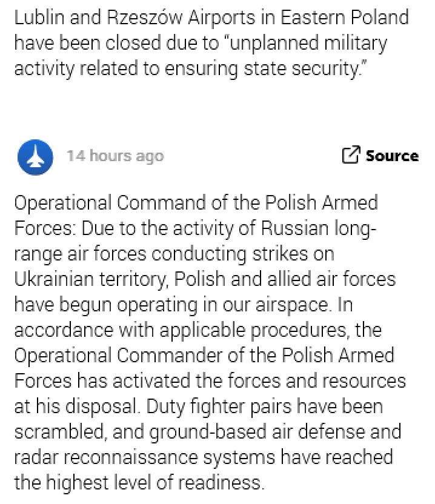Click the words 'have been closed due to'
Screen dimensions: 435x504
coord(117,44)
